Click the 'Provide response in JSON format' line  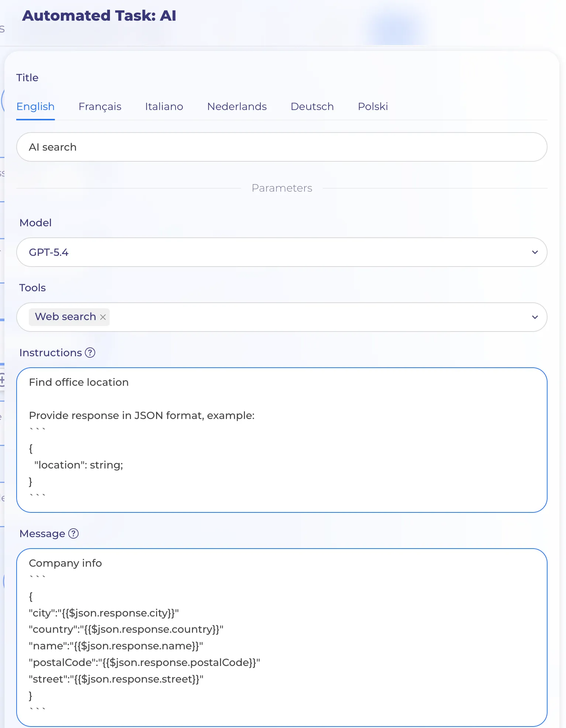pos(142,415)
